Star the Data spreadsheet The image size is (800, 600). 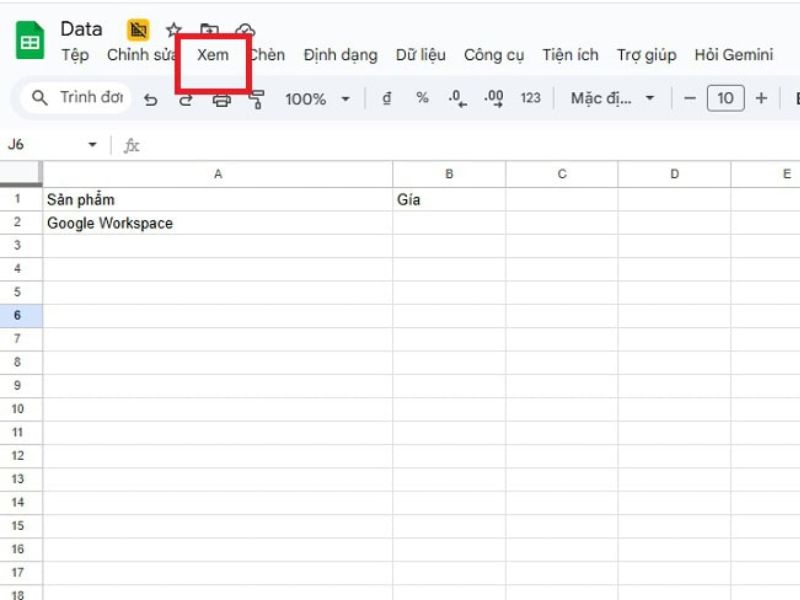[172, 29]
